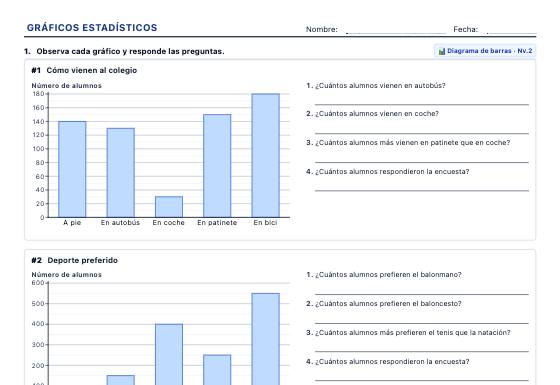Click the answer line under the coche question

(x=422, y=133)
